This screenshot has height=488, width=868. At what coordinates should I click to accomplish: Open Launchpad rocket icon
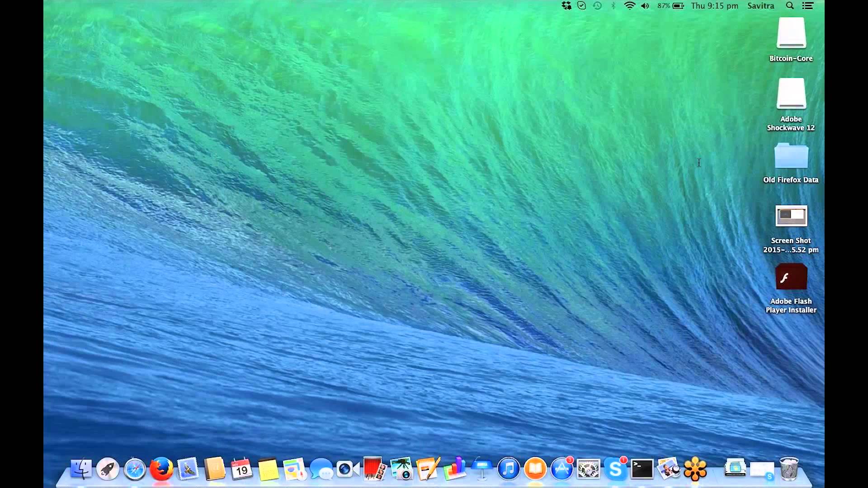(108, 469)
